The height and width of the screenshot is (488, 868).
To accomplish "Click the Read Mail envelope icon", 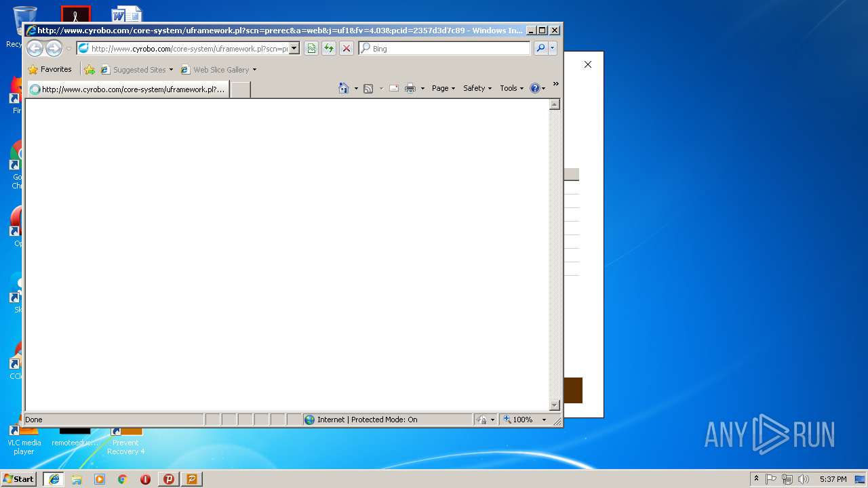I will click(394, 88).
